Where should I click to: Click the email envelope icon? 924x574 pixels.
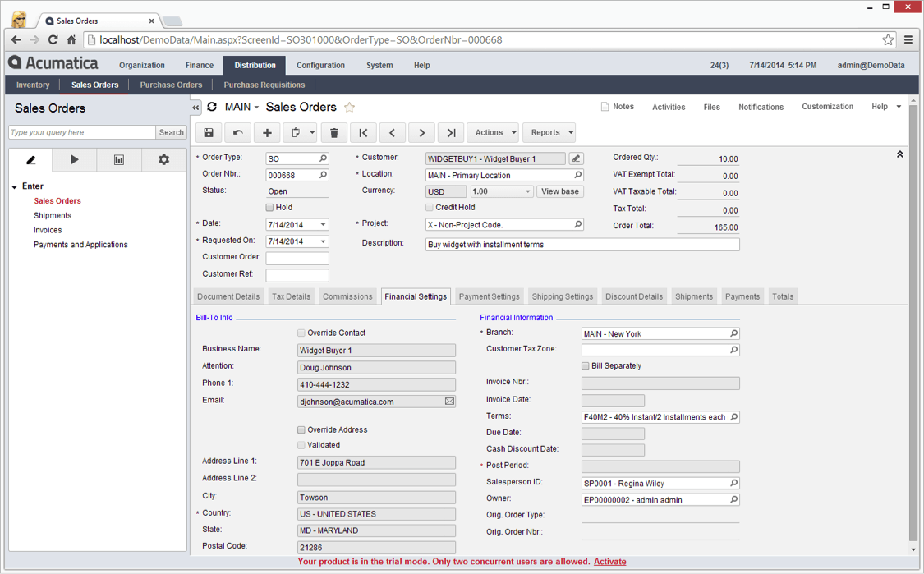tap(449, 402)
